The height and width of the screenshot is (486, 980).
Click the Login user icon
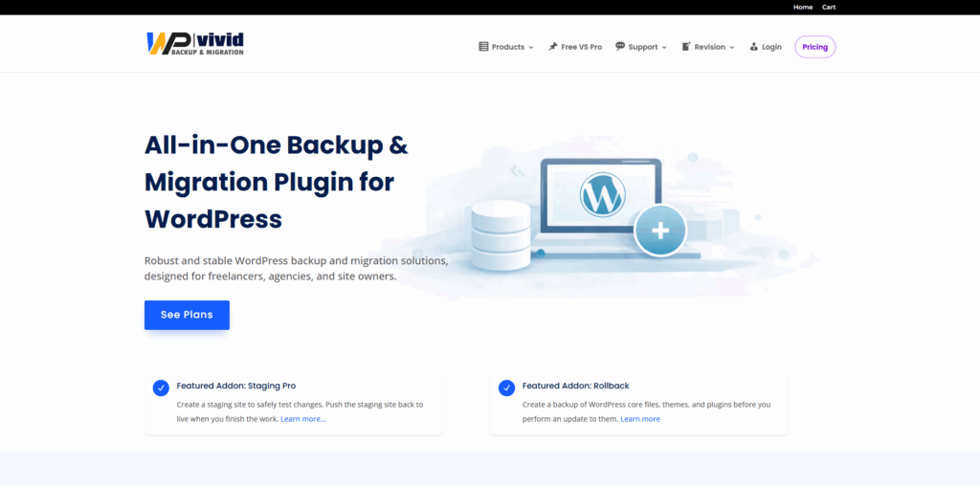tap(754, 47)
